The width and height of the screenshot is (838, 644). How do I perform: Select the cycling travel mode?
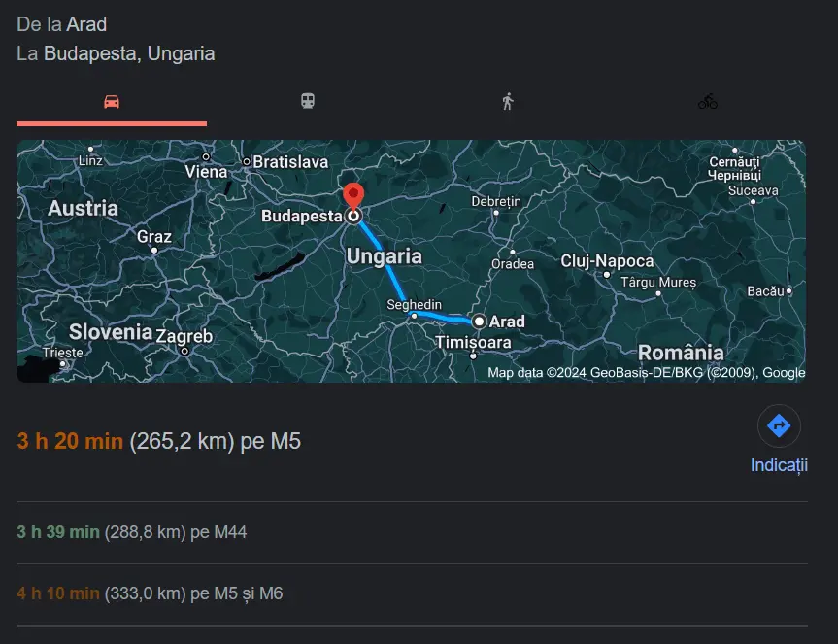(x=708, y=101)
